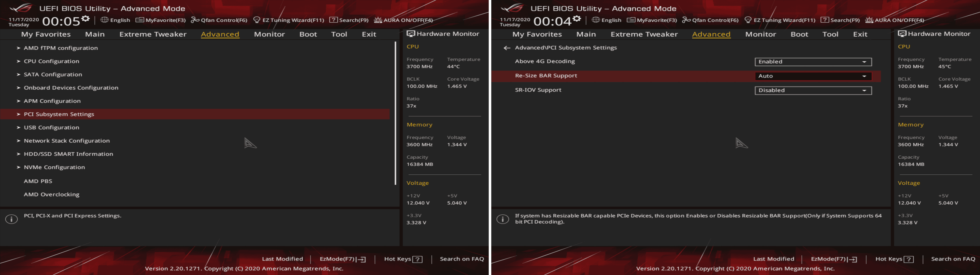Switch to Boot tab on the 00:04 screen

pyautogui.click(x=799, y=34)
